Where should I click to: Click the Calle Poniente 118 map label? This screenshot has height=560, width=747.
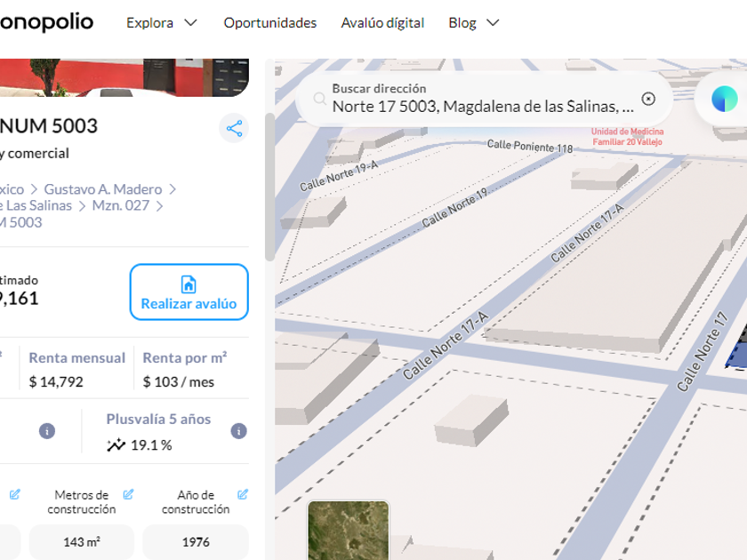click(530, 146)
